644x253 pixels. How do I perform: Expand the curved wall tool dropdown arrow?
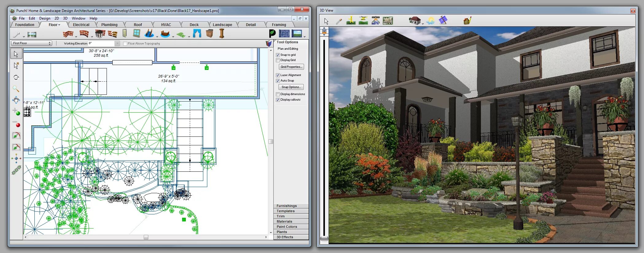click(x=92, y=37)
